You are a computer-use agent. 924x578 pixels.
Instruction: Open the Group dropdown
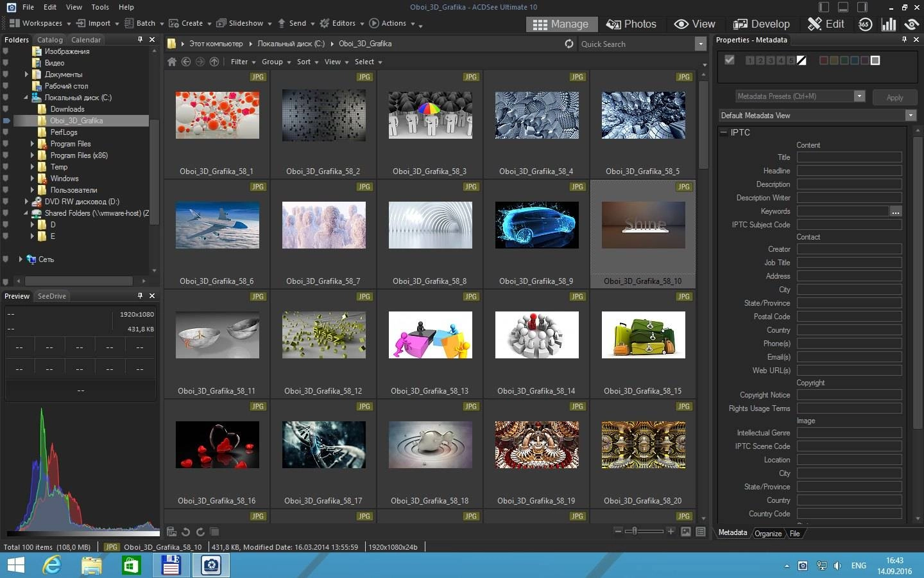(276, 62)
